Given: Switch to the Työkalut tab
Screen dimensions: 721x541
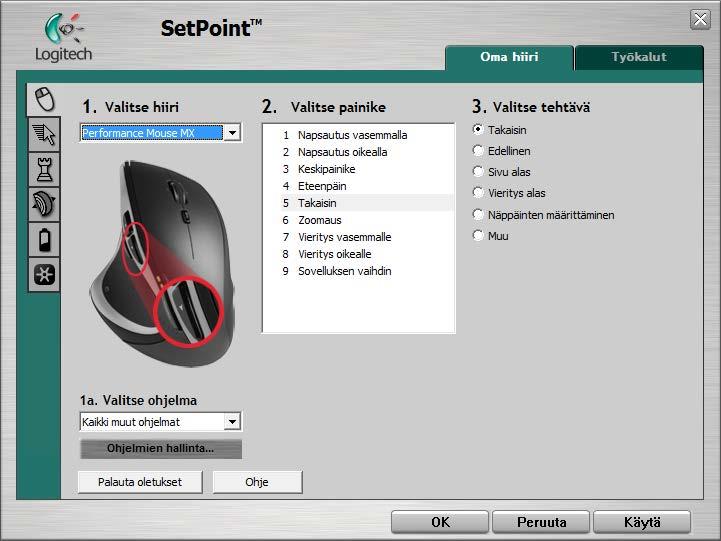Looking at the screenshot, I should click(639, 57).
